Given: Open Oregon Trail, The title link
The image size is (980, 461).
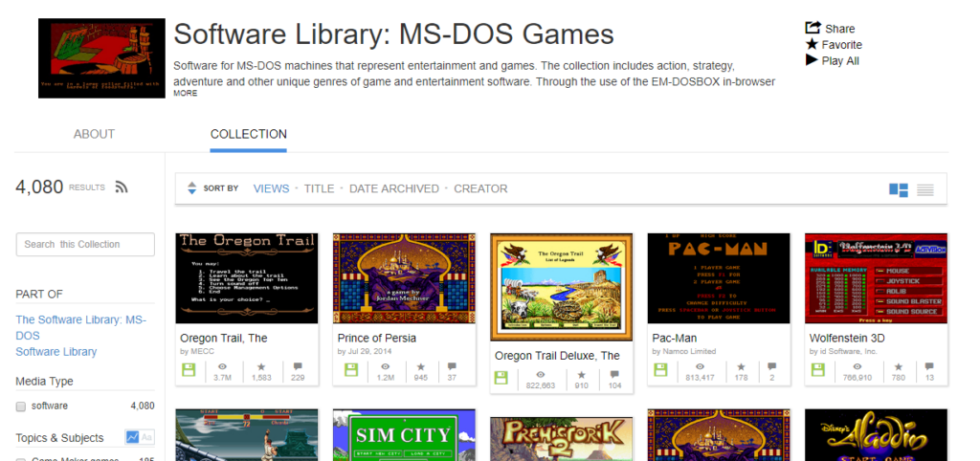Looking at the screenshot, I should point(224,338).
